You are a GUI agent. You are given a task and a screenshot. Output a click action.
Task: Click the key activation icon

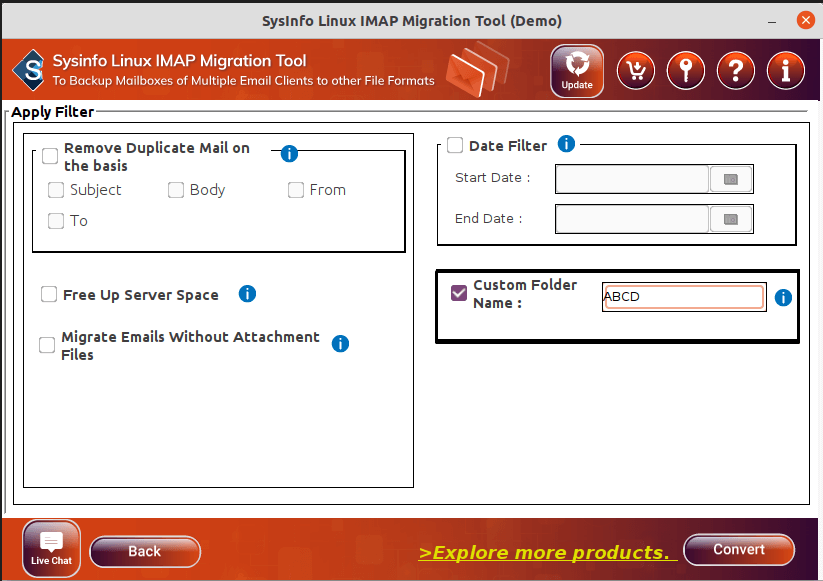point(685,71)
